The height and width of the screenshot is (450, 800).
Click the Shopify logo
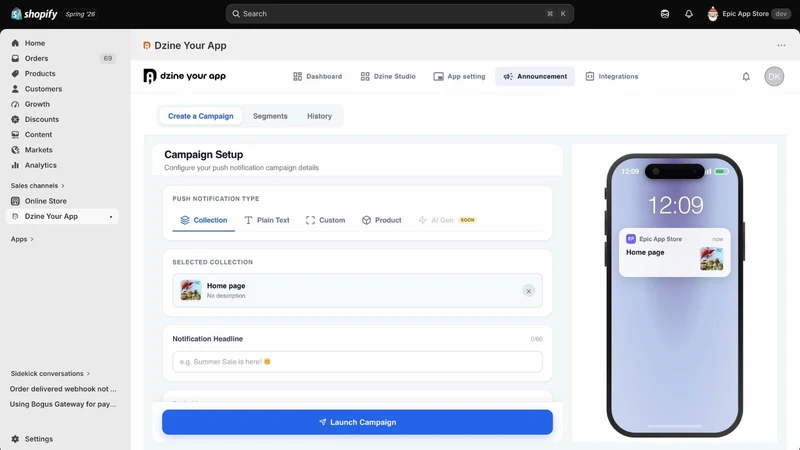point(34,14)
